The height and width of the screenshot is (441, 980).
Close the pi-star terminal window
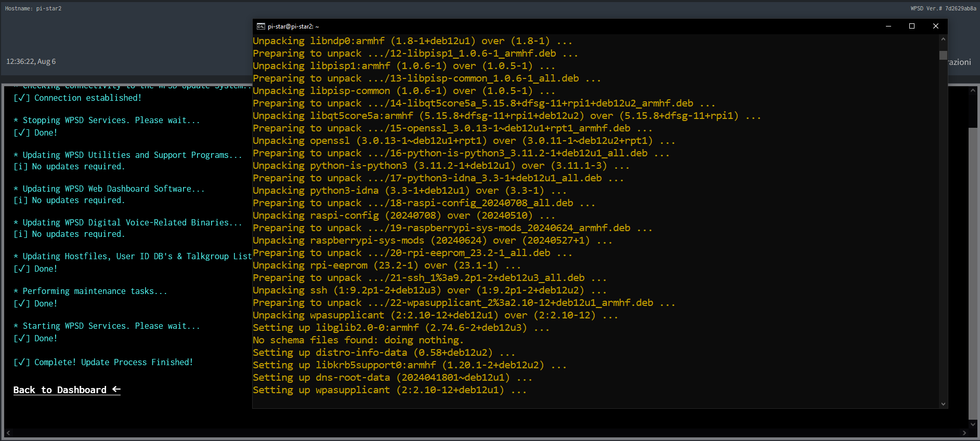coord(936,26)
